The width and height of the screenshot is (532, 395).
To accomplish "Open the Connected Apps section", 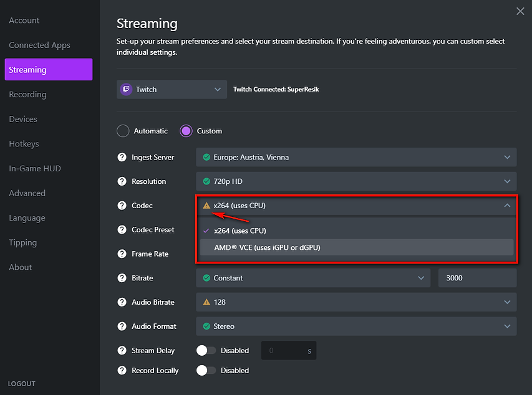I will 39,45.
